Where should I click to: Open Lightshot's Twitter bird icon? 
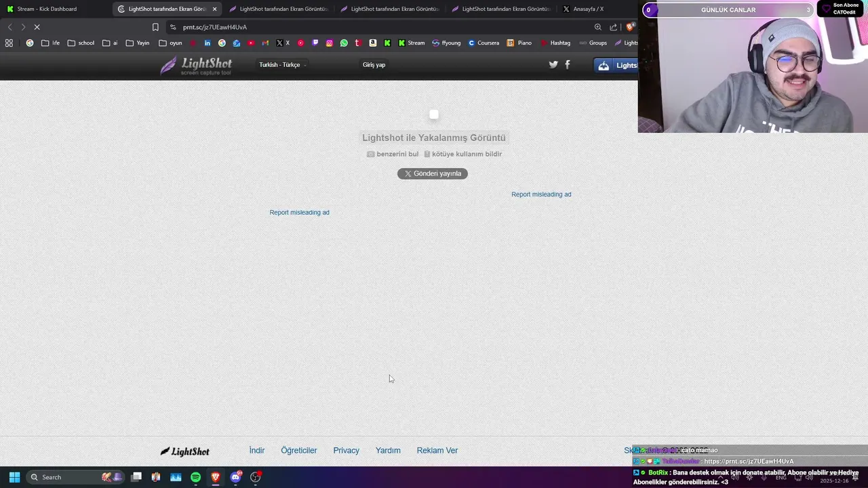tap(553, 64)
